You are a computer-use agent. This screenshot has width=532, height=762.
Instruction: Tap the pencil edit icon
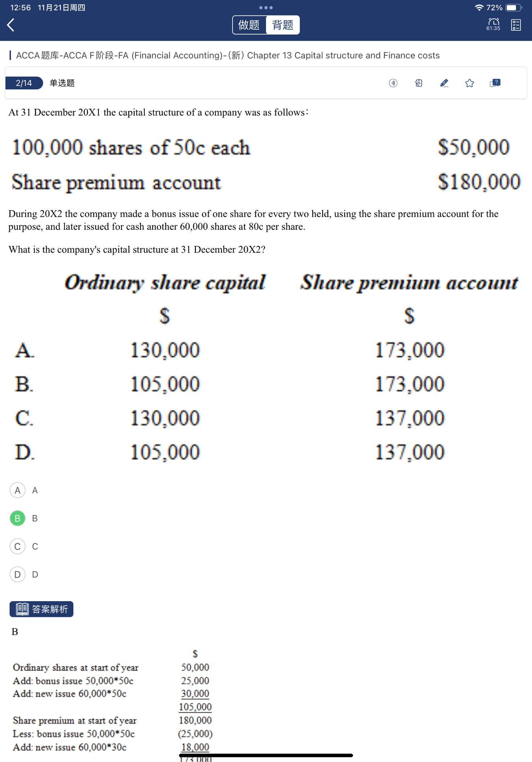(444, 83)
